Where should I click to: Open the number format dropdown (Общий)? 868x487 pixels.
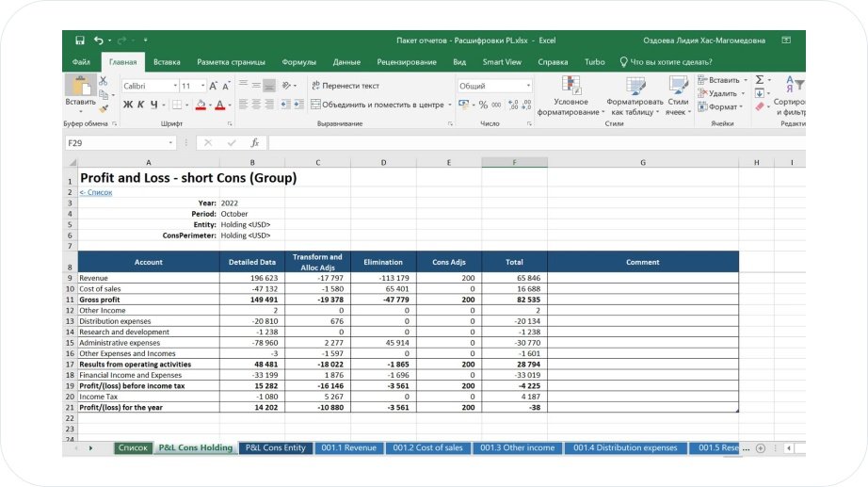(528, 86)
